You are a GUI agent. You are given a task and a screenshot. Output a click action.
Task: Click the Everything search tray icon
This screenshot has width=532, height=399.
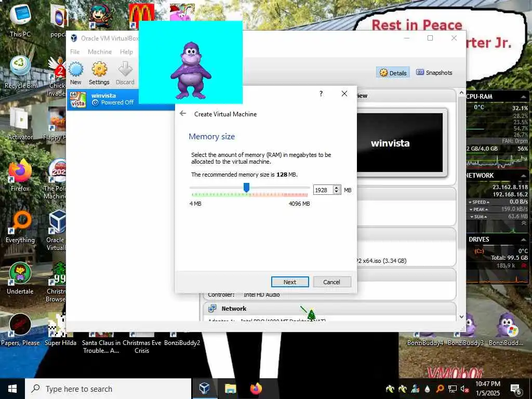(440, 389)
